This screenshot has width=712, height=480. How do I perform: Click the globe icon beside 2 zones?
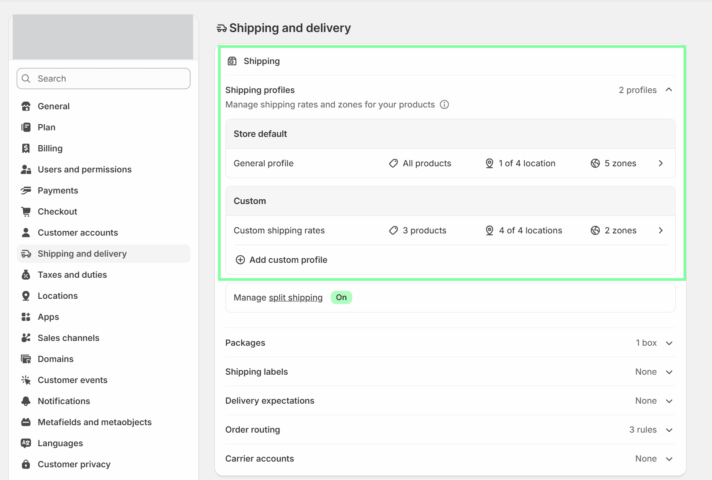[x=595, y=231]
